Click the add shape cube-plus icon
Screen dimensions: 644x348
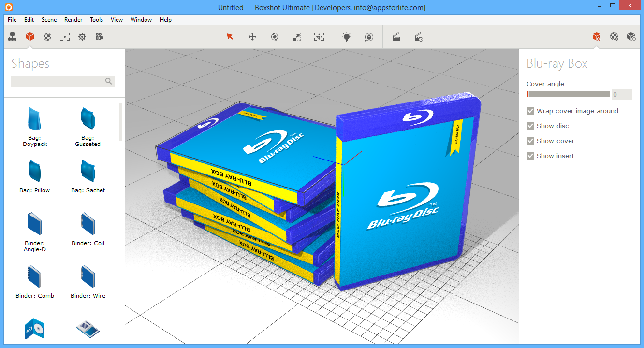point(631,37)
